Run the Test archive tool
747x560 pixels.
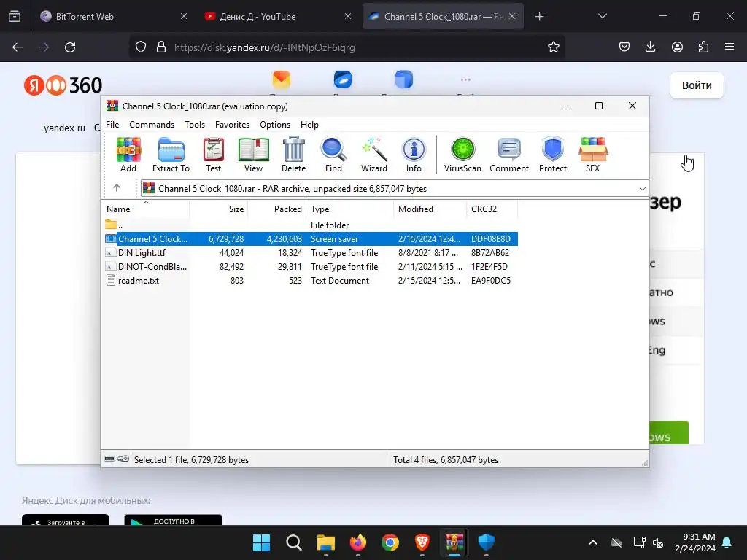coord(213,155)
